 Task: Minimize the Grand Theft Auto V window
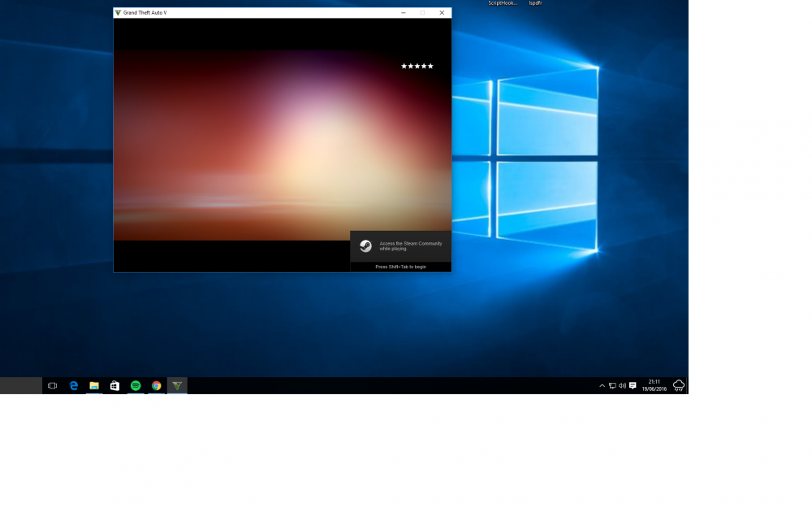[x=404, y=12]
